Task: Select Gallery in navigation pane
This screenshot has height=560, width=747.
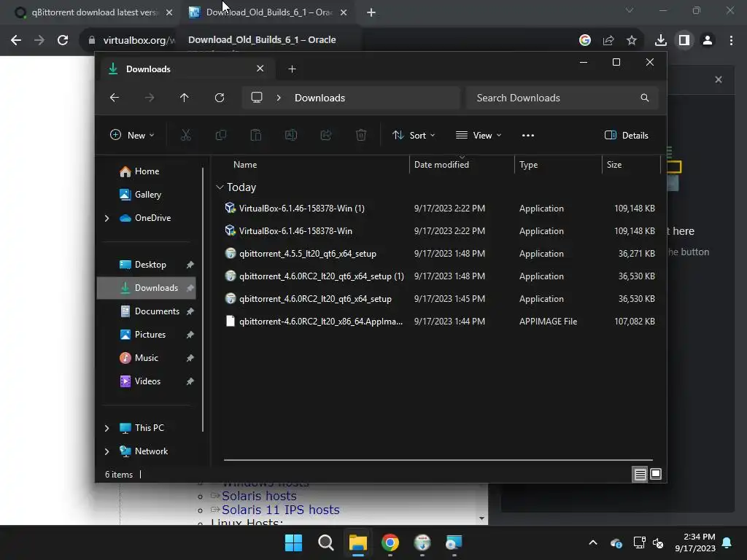Action: 147,195
